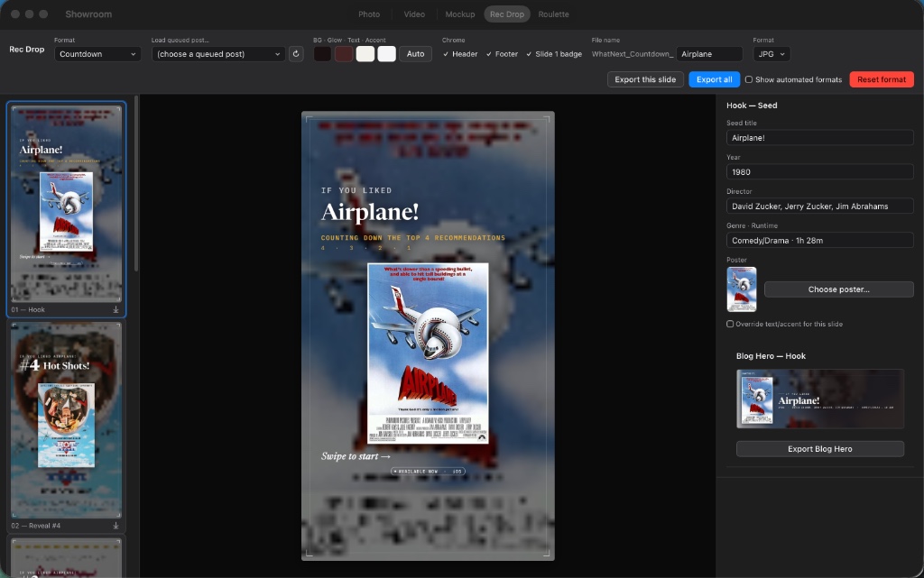Viewport: 924px width, 578px height.
Task: Pick the Glow dark red swatch
Action: (344, 53)
